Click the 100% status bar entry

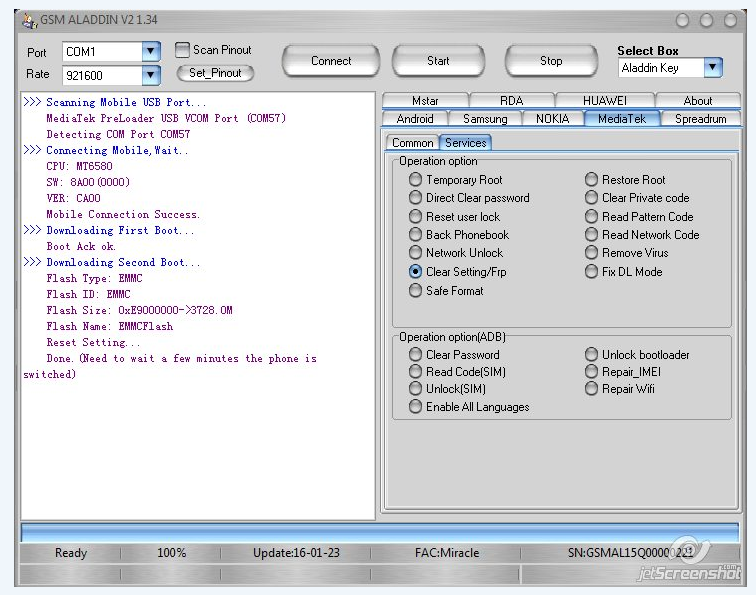pos(171,553)
